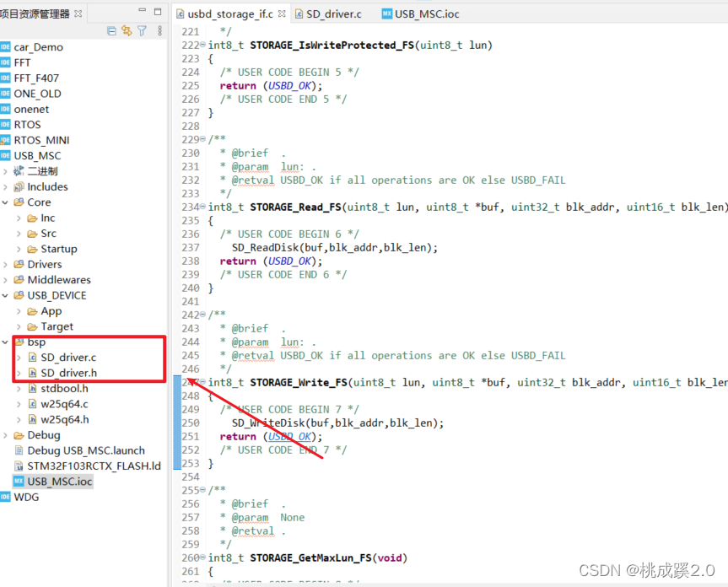
Task: Click line number 241 in gutter
Action: pos(191,302)
